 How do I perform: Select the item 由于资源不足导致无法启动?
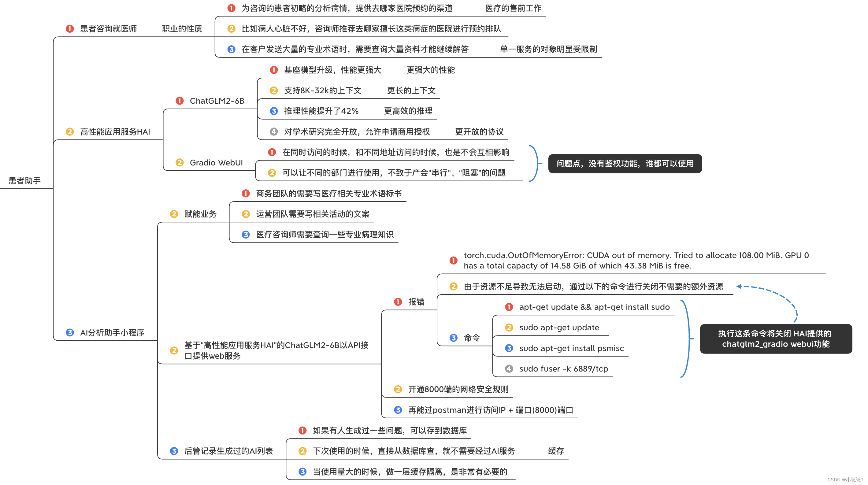pos(593,287)
